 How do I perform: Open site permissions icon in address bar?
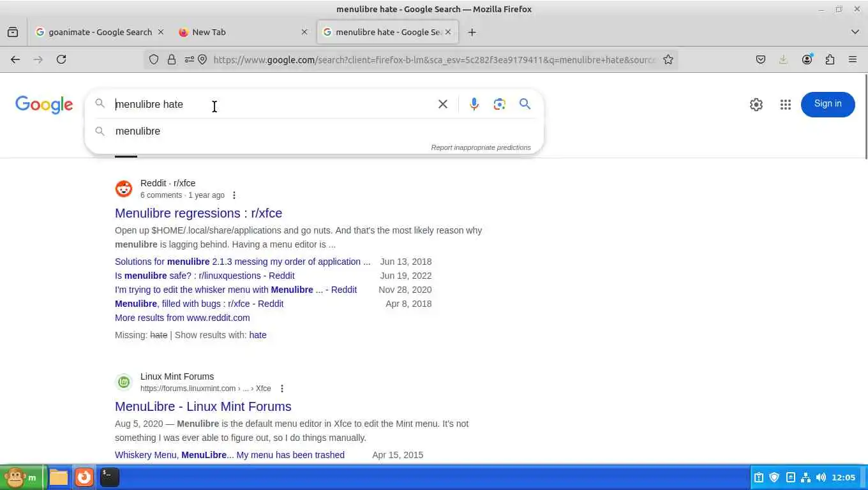190,59
